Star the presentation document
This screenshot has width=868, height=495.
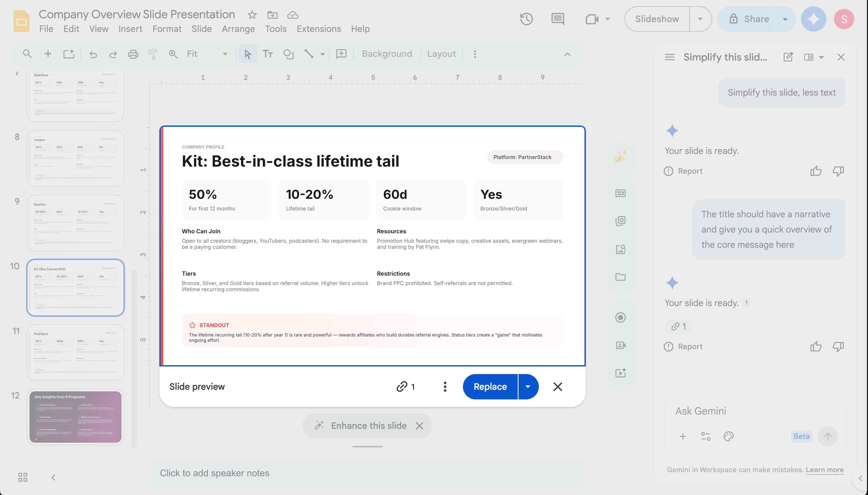[x=252, y=15]
